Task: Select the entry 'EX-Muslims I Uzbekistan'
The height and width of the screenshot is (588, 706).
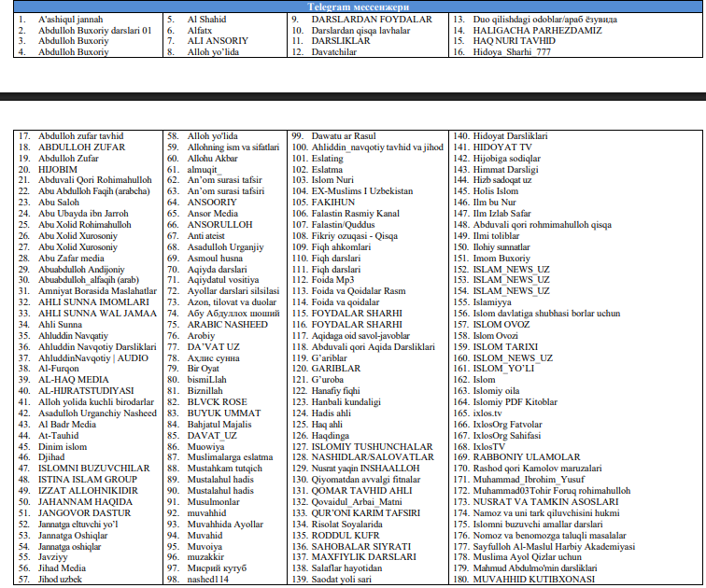Action: (362, 190)
